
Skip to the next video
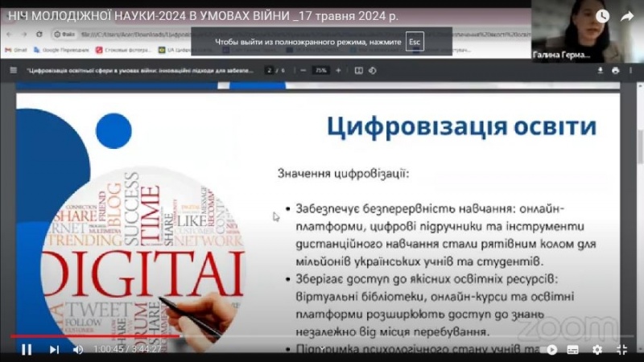click(x=54, y=349)
